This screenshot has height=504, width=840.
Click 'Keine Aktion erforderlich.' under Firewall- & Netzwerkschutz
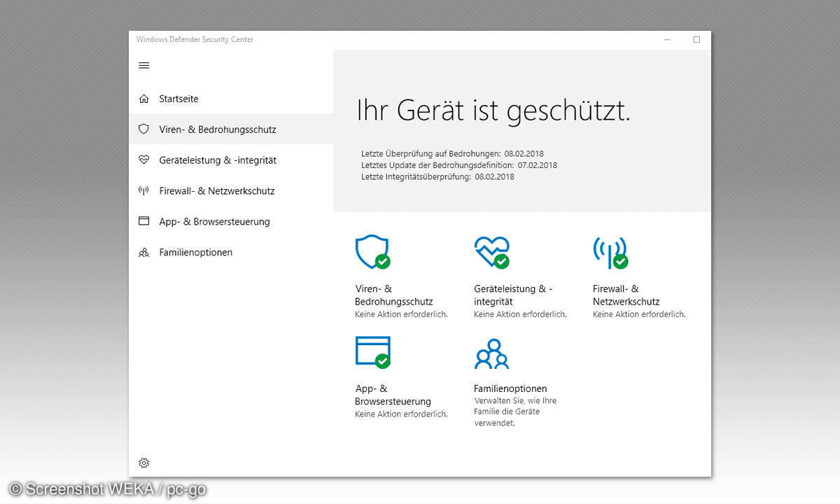pyautogui.click(x=639, y=314)
